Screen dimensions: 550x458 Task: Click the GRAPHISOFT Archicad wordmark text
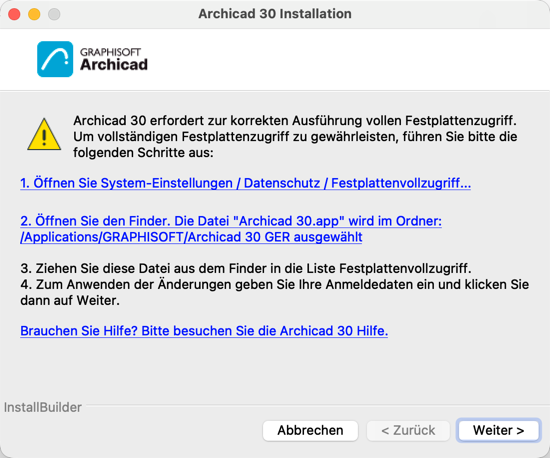[x=114, y=59]
